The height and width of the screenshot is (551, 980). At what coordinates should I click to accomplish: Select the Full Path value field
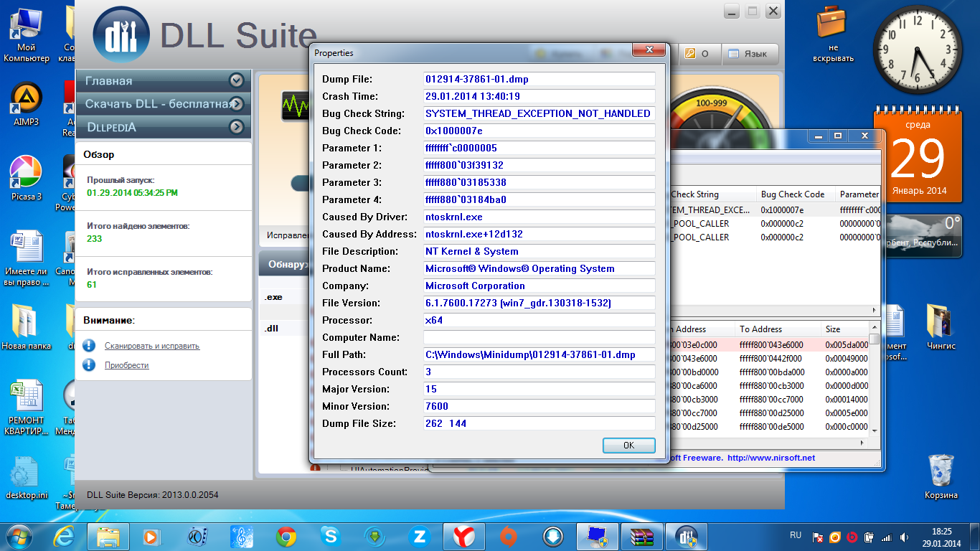pos(540,354)
